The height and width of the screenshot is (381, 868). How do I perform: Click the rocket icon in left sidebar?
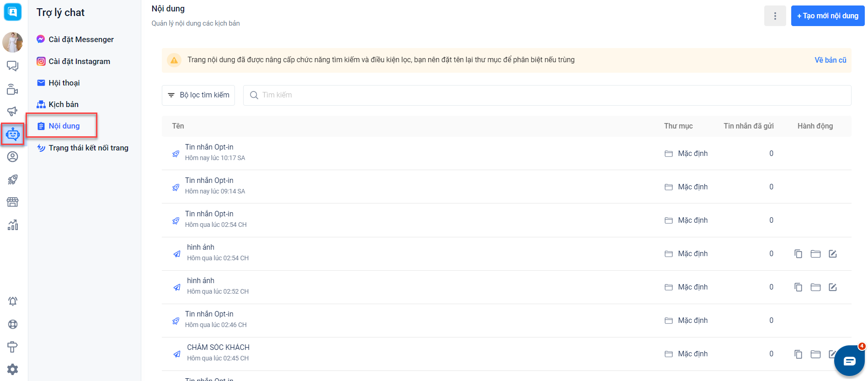13,179
